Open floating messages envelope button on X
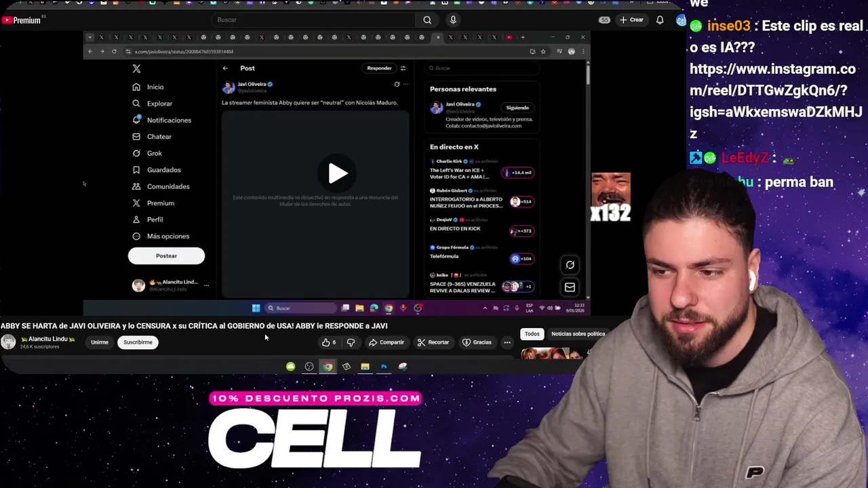This screenshot has width=868, height=488. point(570,287)
